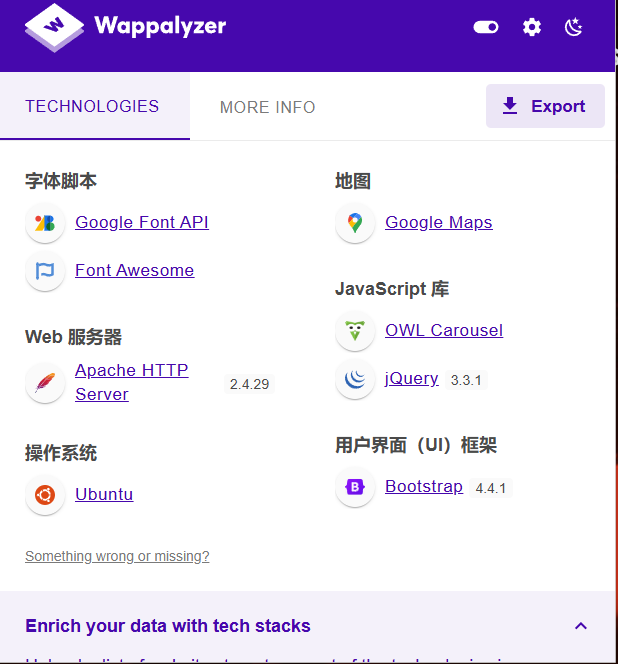This screenshot has height=664, width=618.
Task: Open the Apache HTTP Server link
Action: click(x=132, y=382)
